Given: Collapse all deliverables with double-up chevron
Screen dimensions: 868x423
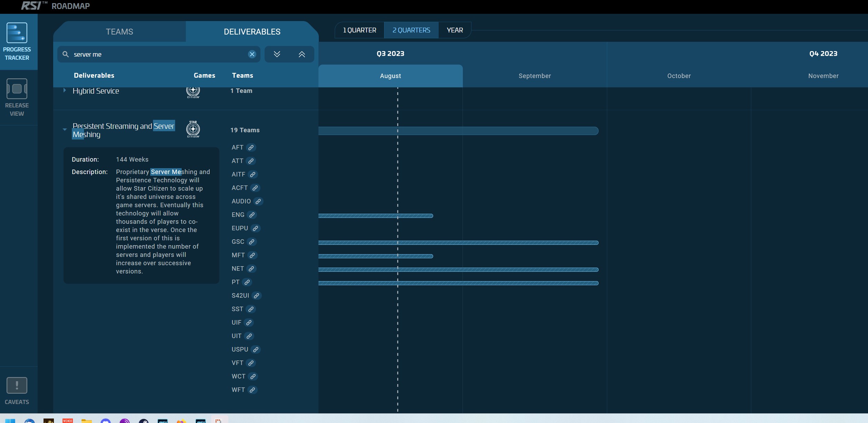Looking at the screenshot, I should pyautogui.click(x=302, y=54).
